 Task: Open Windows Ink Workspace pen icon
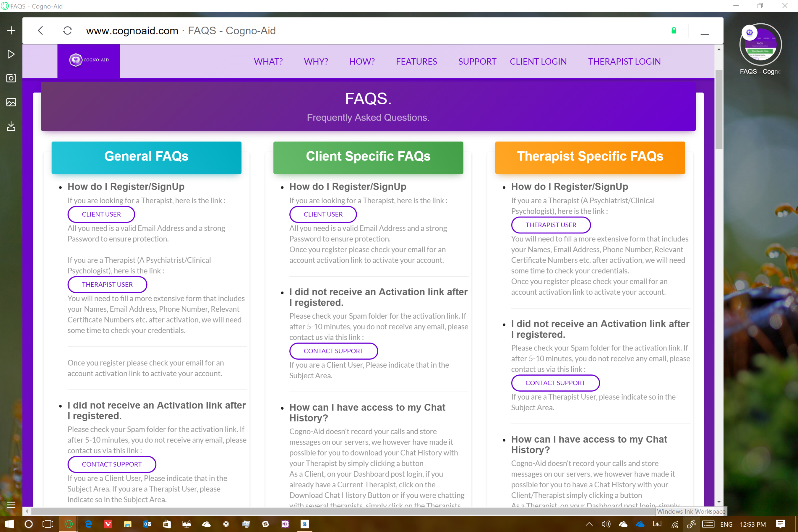point(691,524)
